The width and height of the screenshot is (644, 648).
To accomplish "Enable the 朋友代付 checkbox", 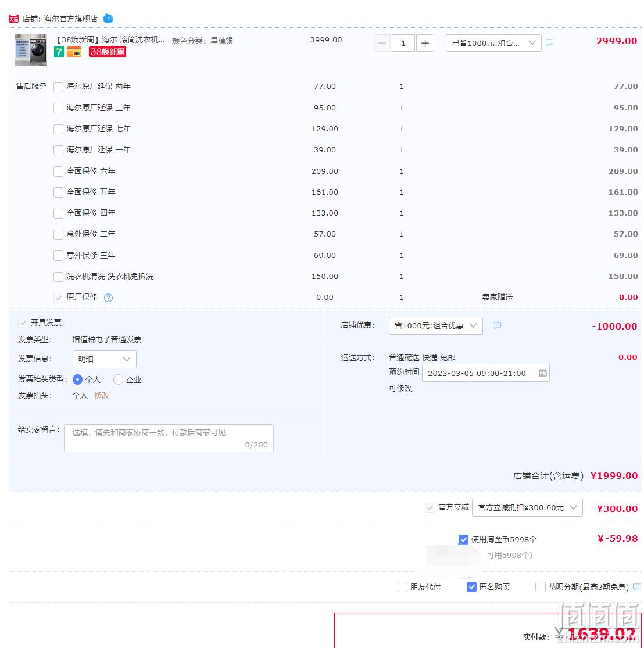I will click(x=402, y=587).
